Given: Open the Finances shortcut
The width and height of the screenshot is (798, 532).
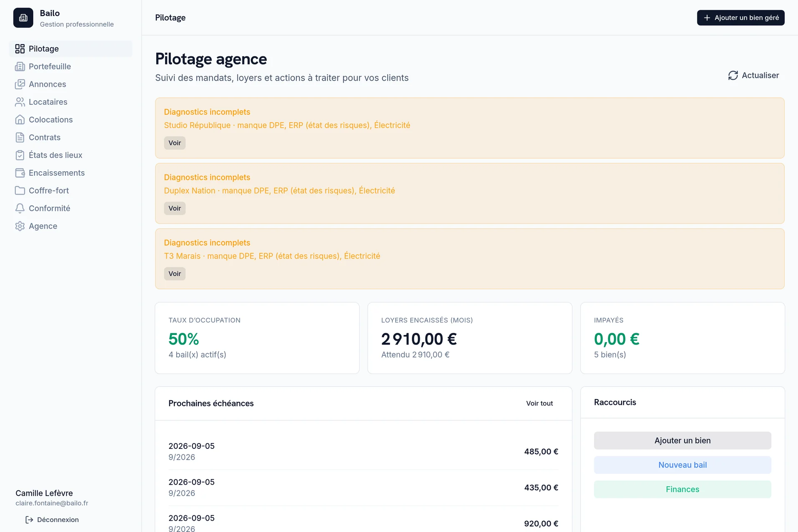Looking at the screenshot, I should tap(682, 489).
